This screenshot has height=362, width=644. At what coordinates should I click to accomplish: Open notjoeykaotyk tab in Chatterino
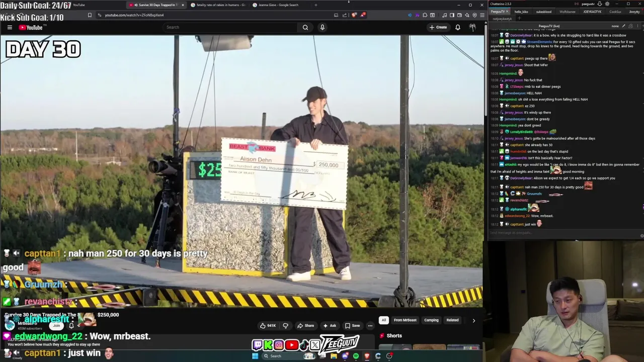[502, 19]
